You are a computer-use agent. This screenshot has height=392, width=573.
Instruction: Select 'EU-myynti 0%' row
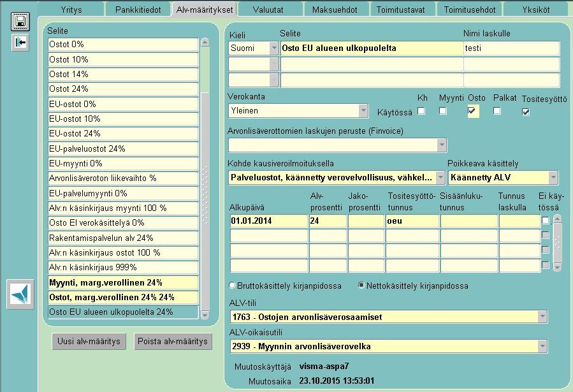pos(123,163)
